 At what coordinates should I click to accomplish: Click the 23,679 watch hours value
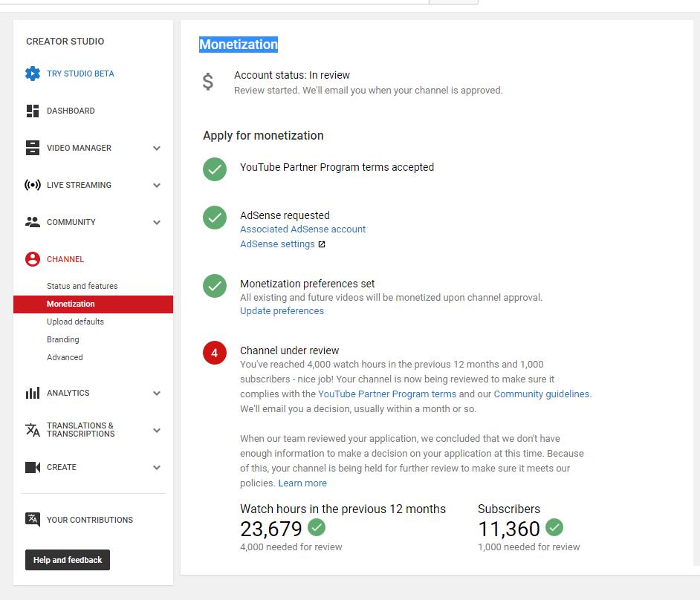pyautogui.click(x=271, y=529)
